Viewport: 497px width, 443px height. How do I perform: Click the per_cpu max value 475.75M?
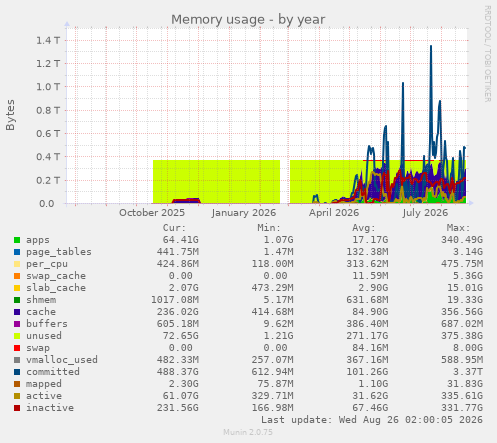(x=462, y=264)
